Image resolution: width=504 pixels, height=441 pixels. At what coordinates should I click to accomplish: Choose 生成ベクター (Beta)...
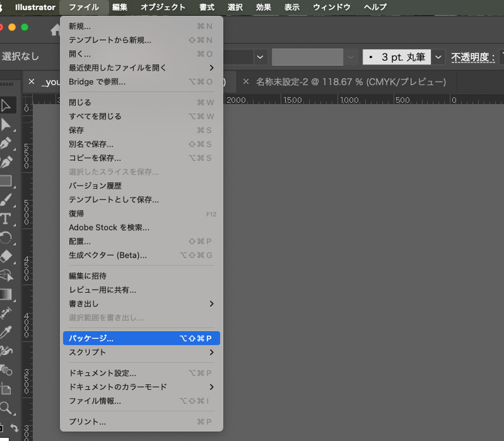(x=142, y=255)
